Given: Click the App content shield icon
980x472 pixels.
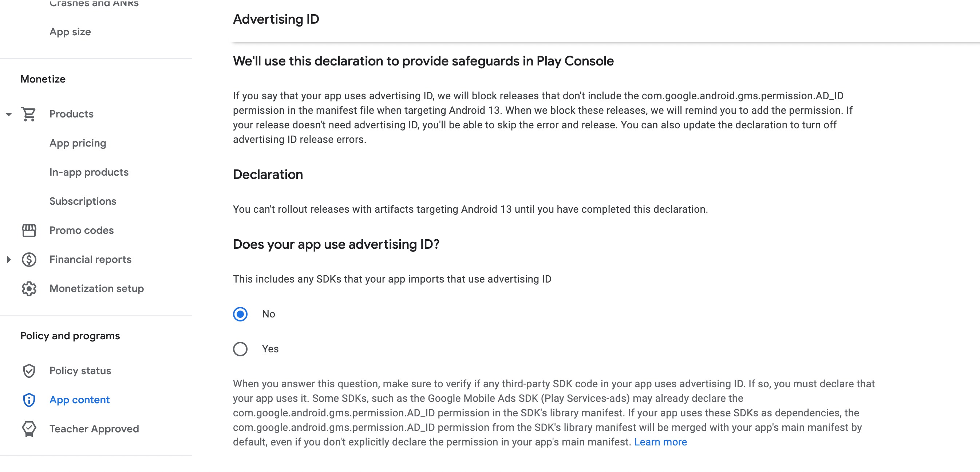Looking at the screenshot, I should point(29,400).
